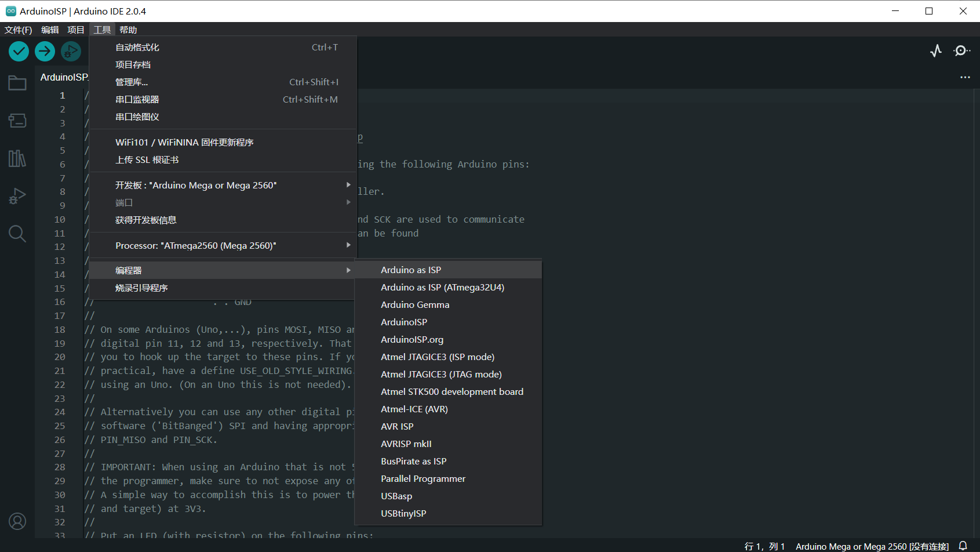This screenshot has height=552, width=980.
Task: Click the Upload arrow button
Action: [45, 51]
